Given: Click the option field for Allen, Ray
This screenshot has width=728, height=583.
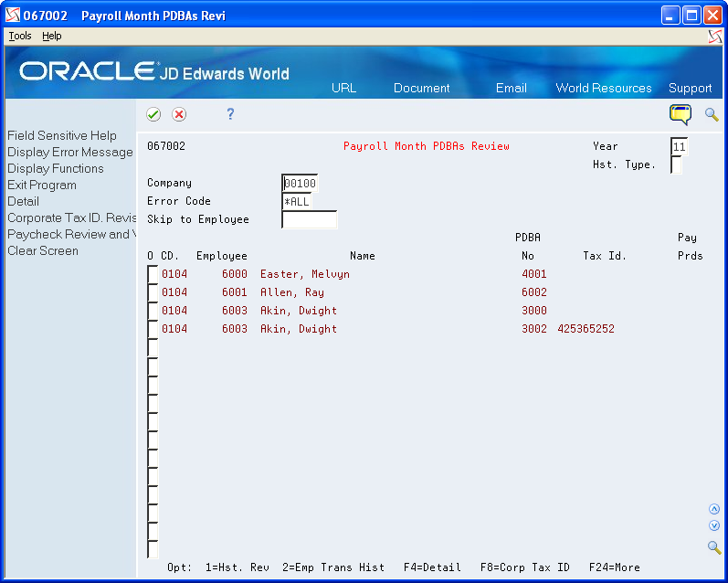Looking at the screenshot, I should [x=153, y=292].
